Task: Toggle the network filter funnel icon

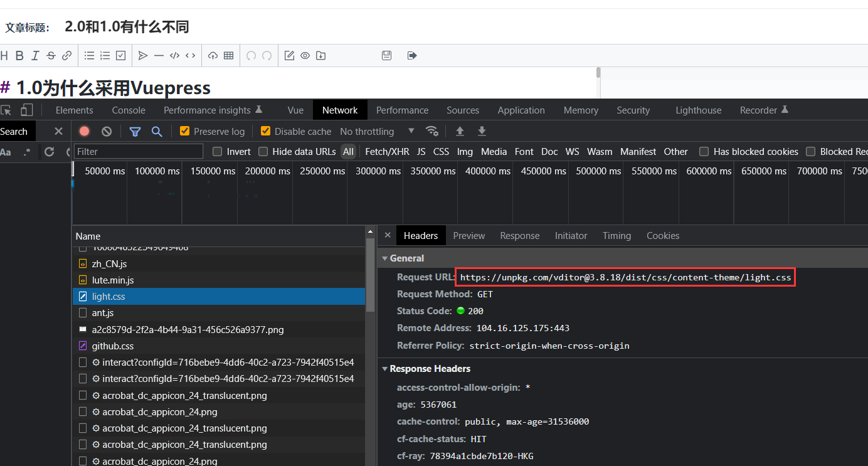Action: tap(135, 131)
